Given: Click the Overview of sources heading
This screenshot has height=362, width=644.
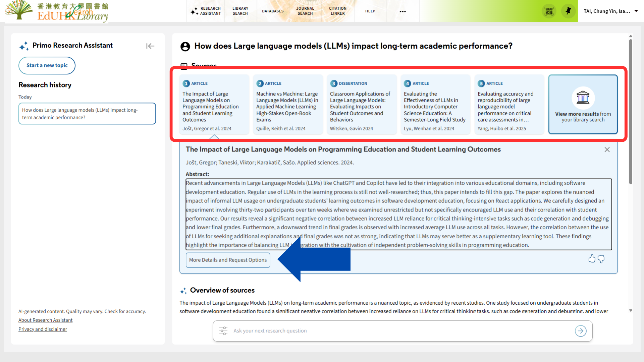Looking at the screenshot, I should pos(222,290).
